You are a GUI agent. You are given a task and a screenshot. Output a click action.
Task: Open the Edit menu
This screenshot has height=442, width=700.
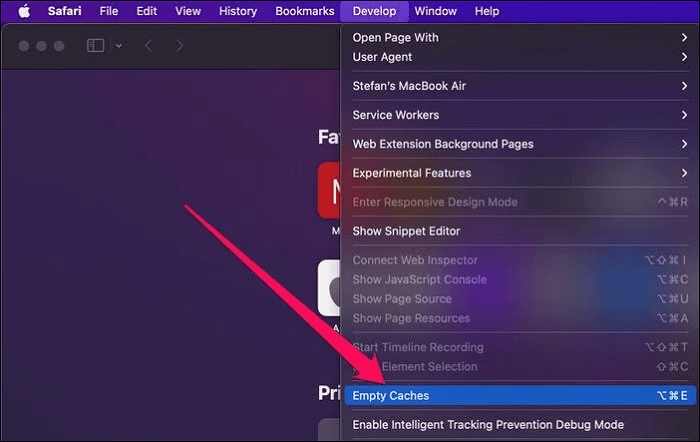146,11
